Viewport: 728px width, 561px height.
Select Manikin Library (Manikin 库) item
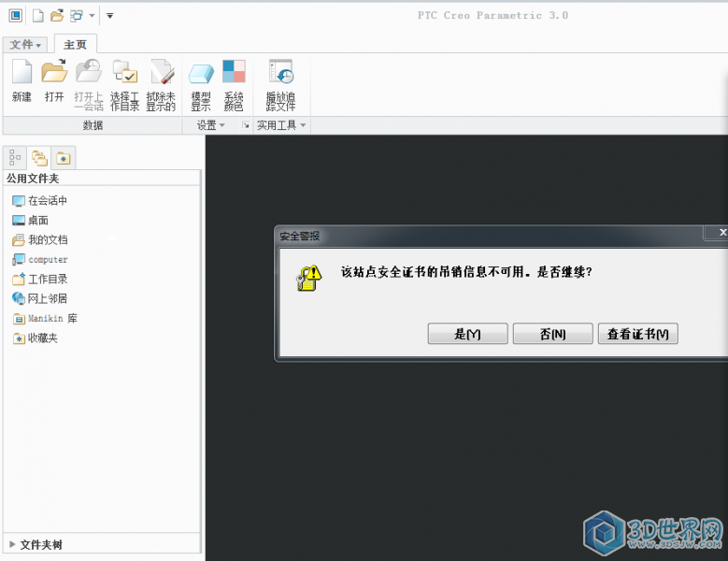(x=45, y=318)
